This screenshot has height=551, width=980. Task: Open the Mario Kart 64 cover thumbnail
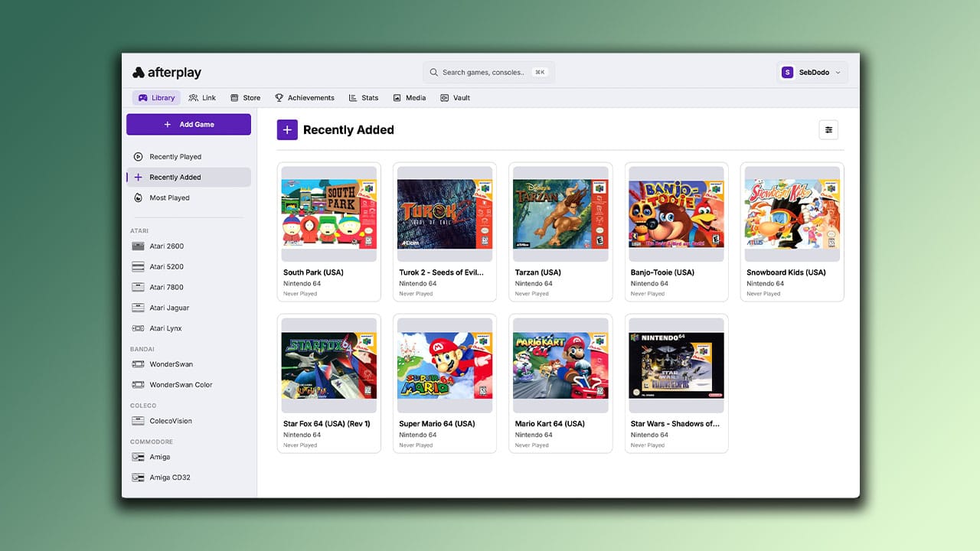coord(561,366)
